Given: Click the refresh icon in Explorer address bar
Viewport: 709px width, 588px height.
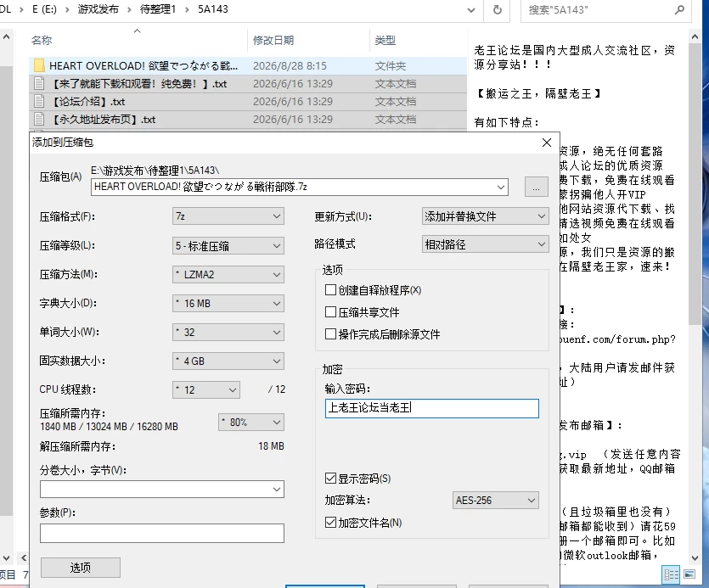Looking at the screenshot, I should [497, 10].
